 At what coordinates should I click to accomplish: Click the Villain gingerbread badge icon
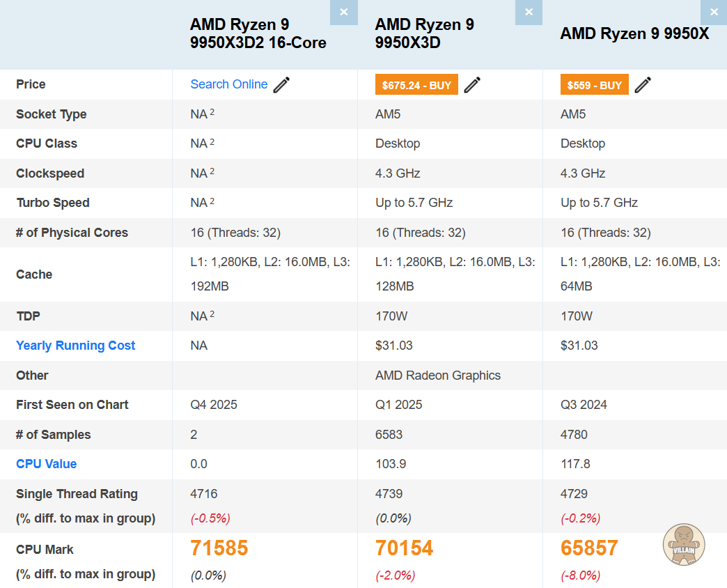pos(684,544)
